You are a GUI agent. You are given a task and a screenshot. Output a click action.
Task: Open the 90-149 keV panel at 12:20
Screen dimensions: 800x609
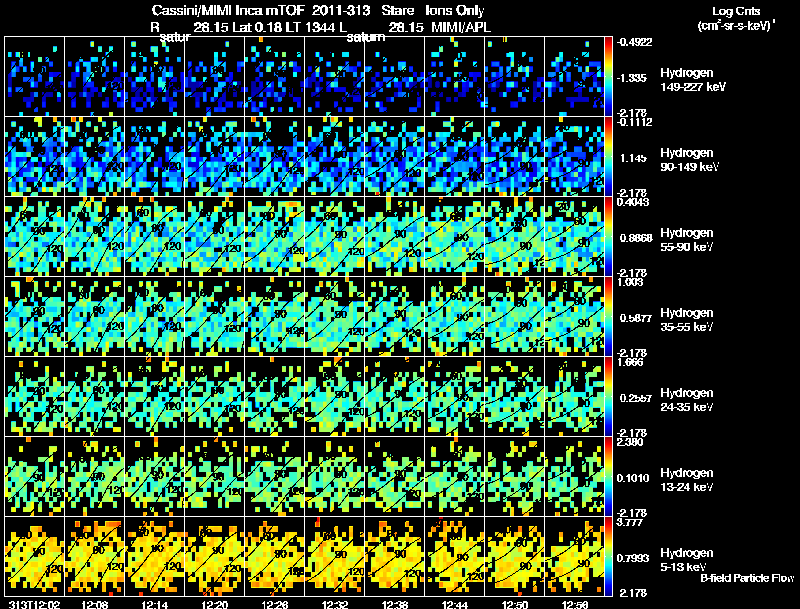tap(215, 157)
